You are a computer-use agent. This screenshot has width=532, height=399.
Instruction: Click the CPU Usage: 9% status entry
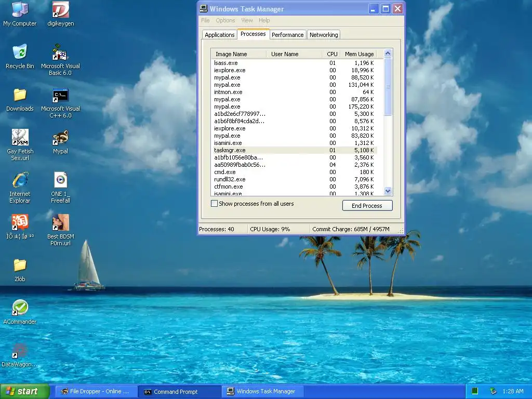click(270, 229)
